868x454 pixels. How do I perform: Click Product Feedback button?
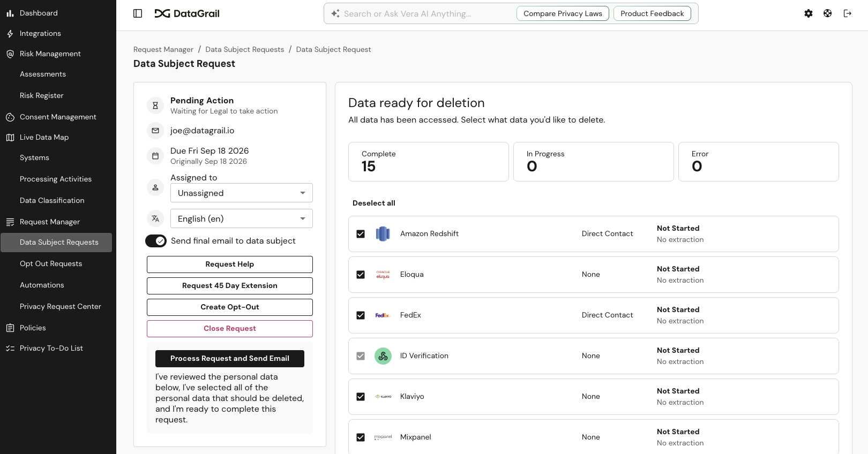pyautogui.click(x=652, y=13)
